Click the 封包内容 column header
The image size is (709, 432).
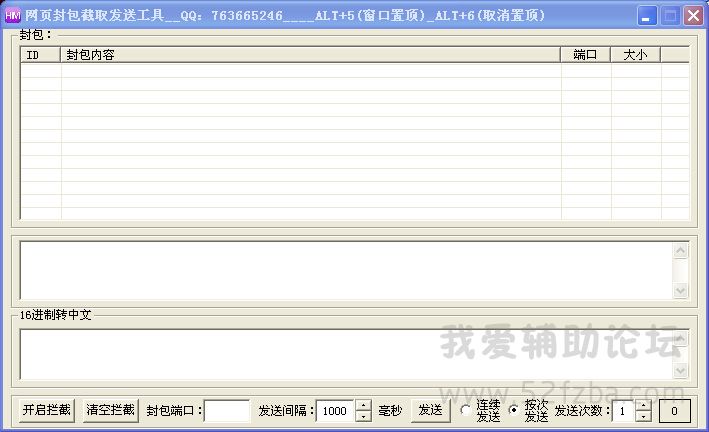pyautogui.click(x=311, y=55)
